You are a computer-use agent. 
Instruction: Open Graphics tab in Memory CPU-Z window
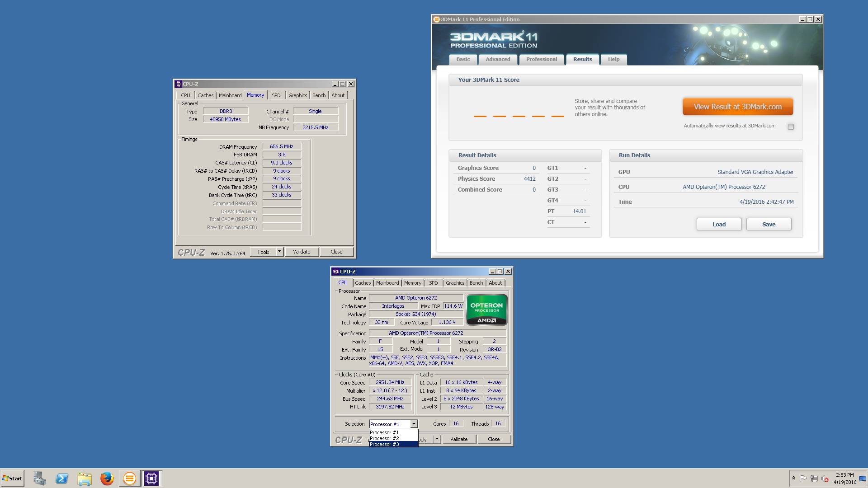pos(297,95)
